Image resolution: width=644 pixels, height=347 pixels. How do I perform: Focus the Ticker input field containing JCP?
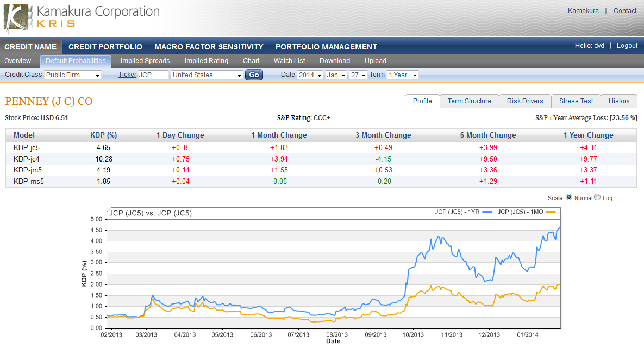(x=153, y=75)
